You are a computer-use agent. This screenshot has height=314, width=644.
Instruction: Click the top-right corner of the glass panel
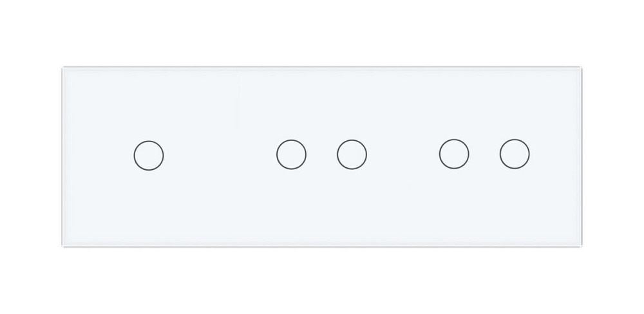(584, 68)
